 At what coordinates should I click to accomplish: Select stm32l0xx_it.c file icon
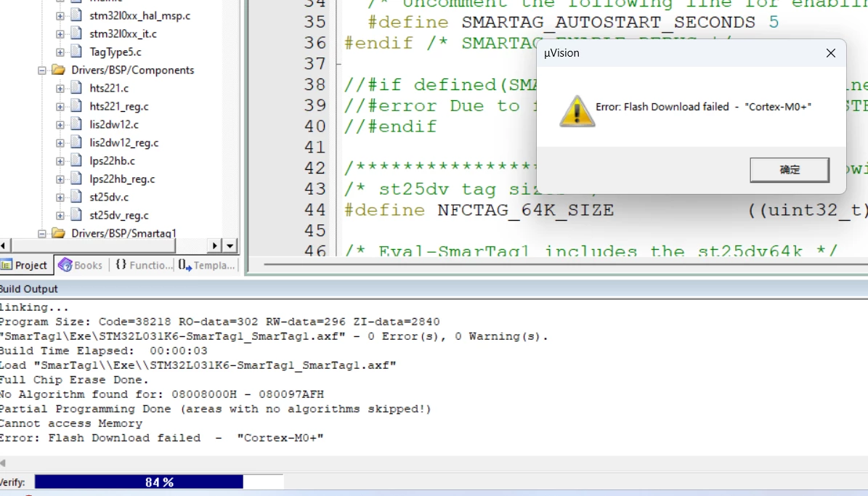76,33
